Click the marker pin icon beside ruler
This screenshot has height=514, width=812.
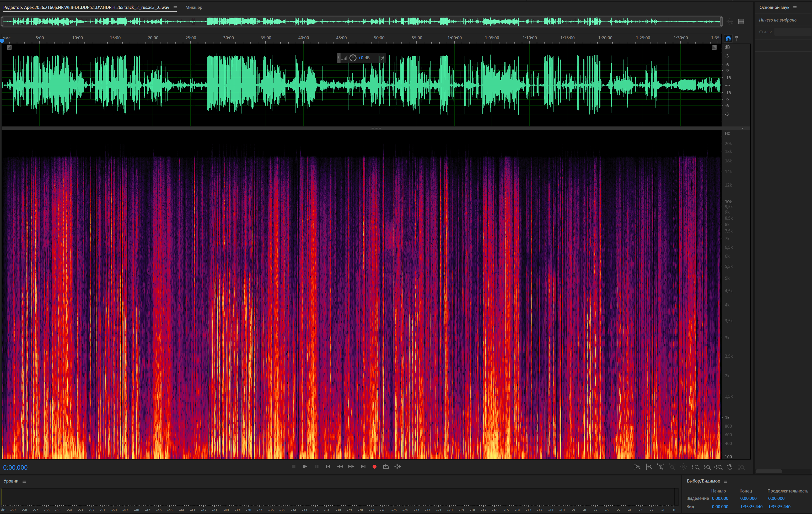click(737, 39)
